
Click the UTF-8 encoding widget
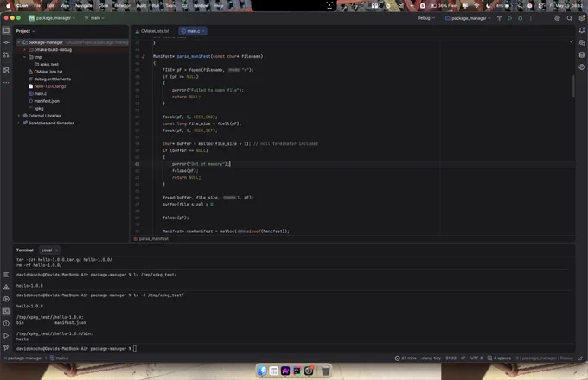(x=476, y=358)
